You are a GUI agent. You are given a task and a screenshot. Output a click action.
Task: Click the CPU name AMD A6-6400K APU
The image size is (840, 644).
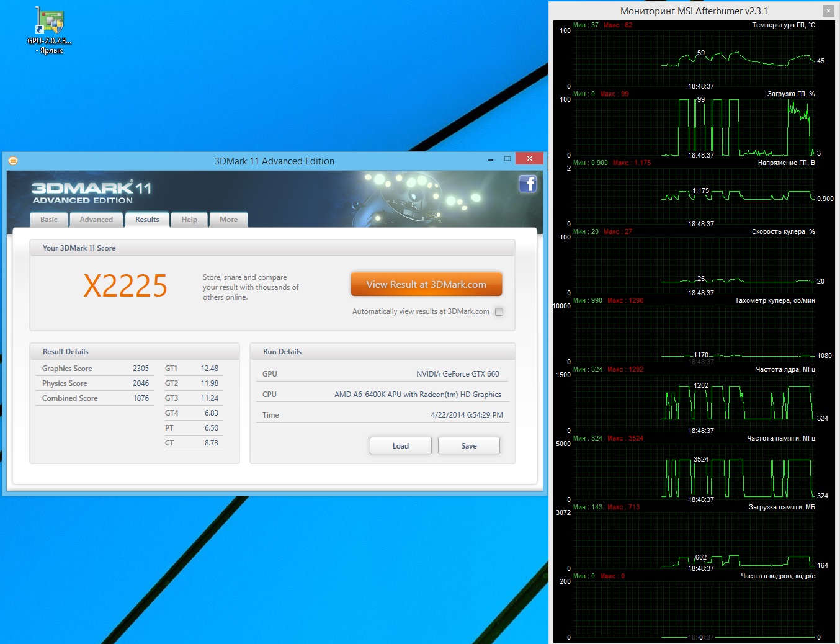pos(418,395)
